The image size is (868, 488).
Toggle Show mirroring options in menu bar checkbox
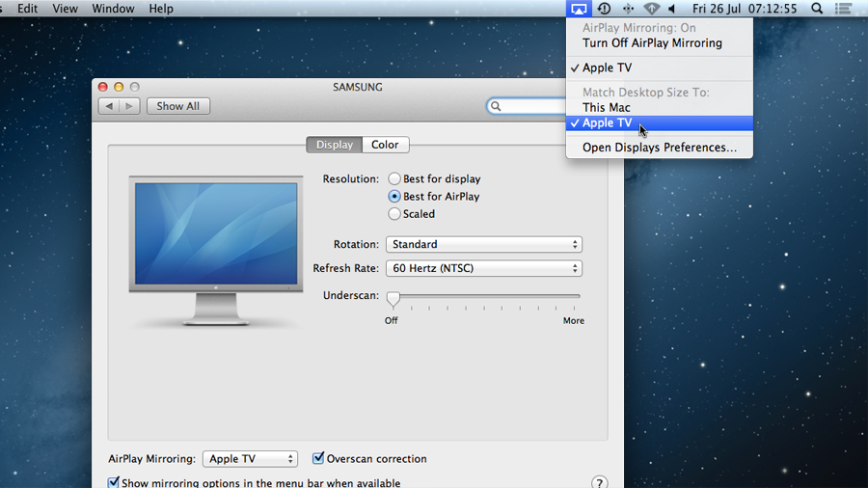tap(114, 482)
